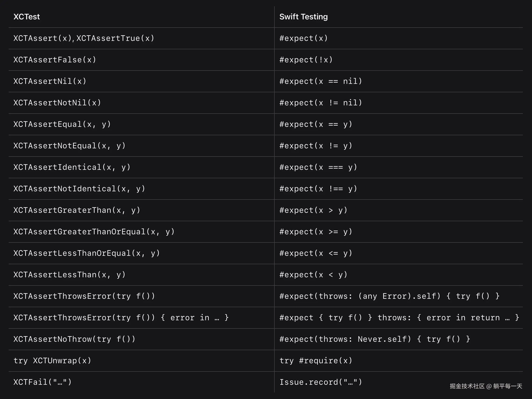Select the XCTAssertNil(x) entry
The height and width of the screenshot is (399, 532).
tap(50, 81)
